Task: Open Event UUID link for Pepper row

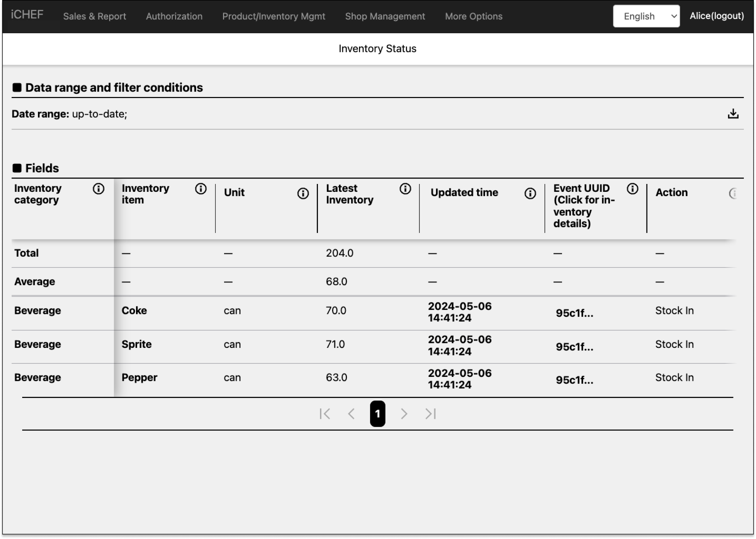Action: click(574, 380)
